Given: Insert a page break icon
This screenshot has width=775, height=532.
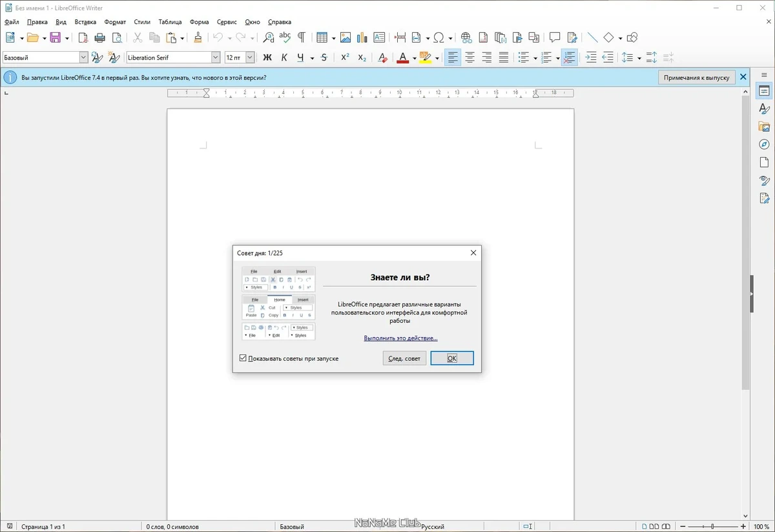Looking at the screenshot, I should click(400, 37).
